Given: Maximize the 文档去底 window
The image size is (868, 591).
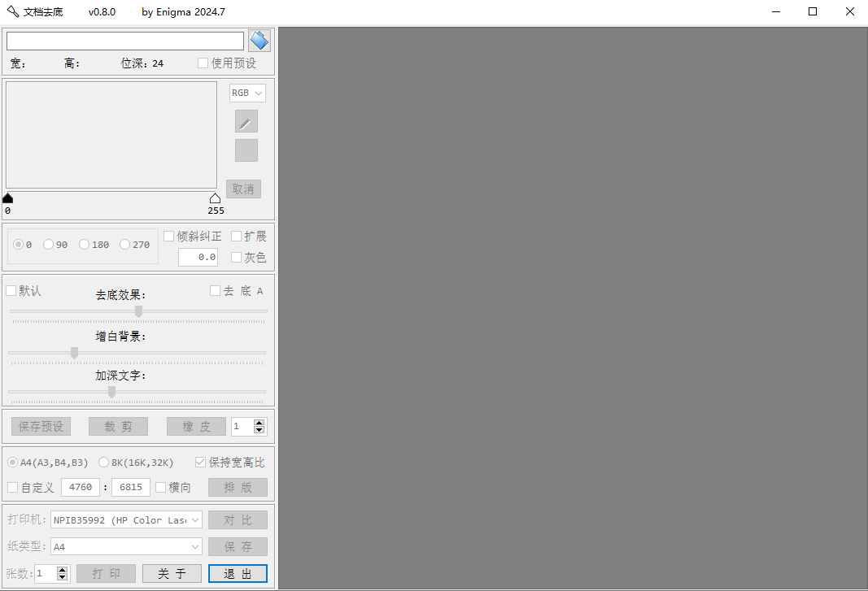Looking at the screenshot, I should (813, 11).
